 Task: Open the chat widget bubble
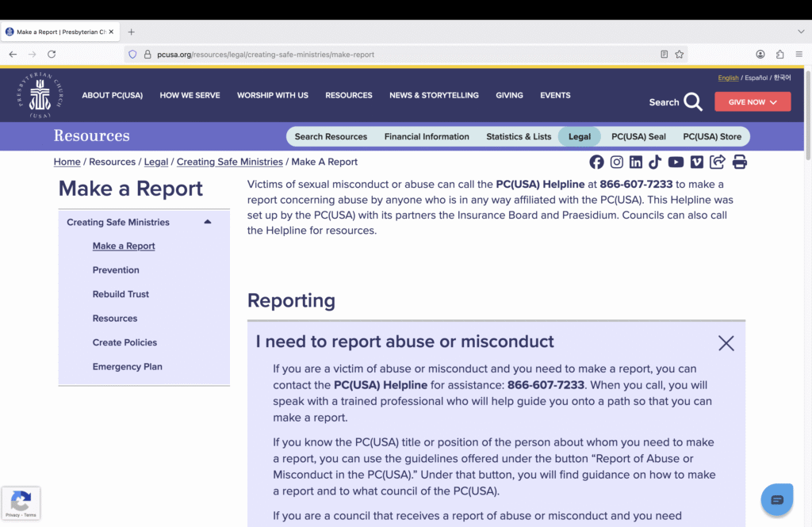pos(776,499)
